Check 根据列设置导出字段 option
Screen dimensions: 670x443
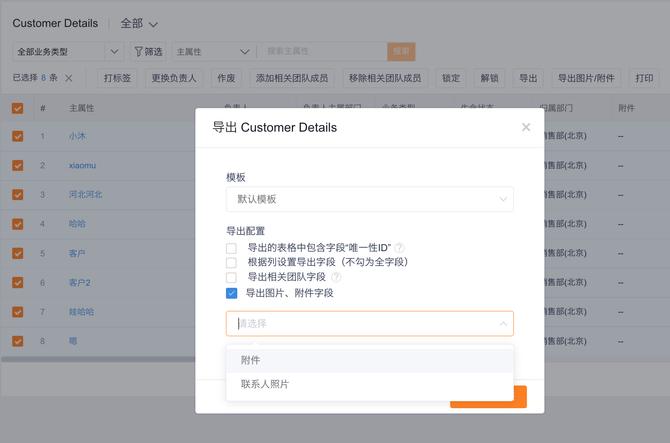point(231,262)
